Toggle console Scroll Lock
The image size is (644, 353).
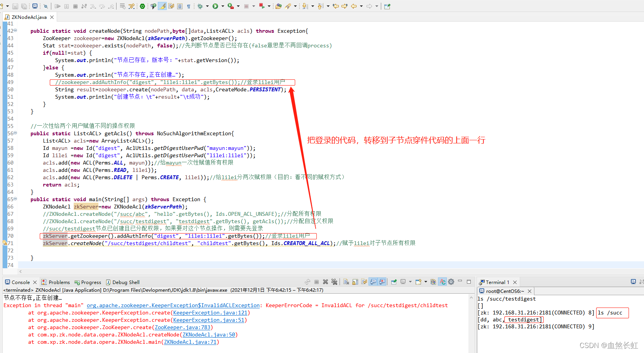[355, 282]
